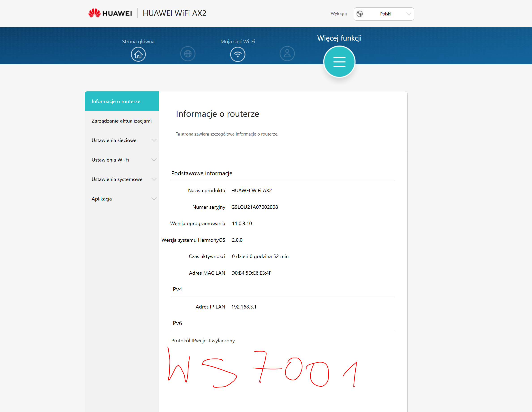532x412 pixels.
Task: Click the globe icon in language selector
Action: pos(359,14)
